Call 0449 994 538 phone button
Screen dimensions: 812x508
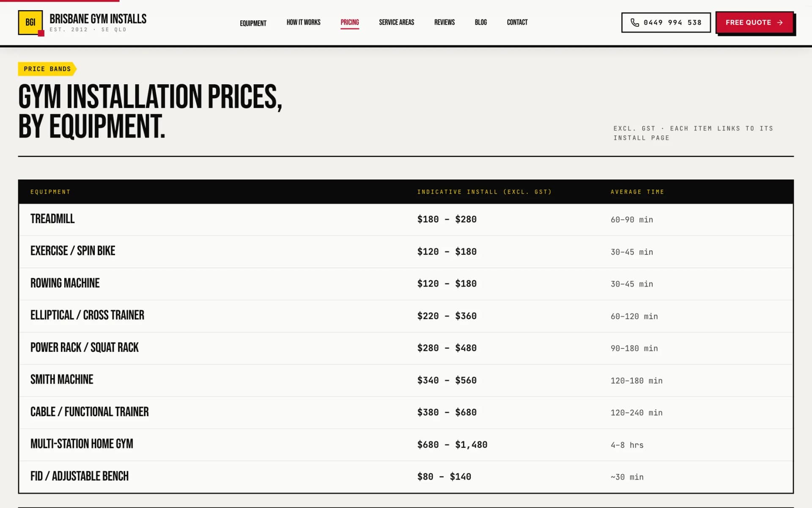pyautogui.click(x=666, y=22)
